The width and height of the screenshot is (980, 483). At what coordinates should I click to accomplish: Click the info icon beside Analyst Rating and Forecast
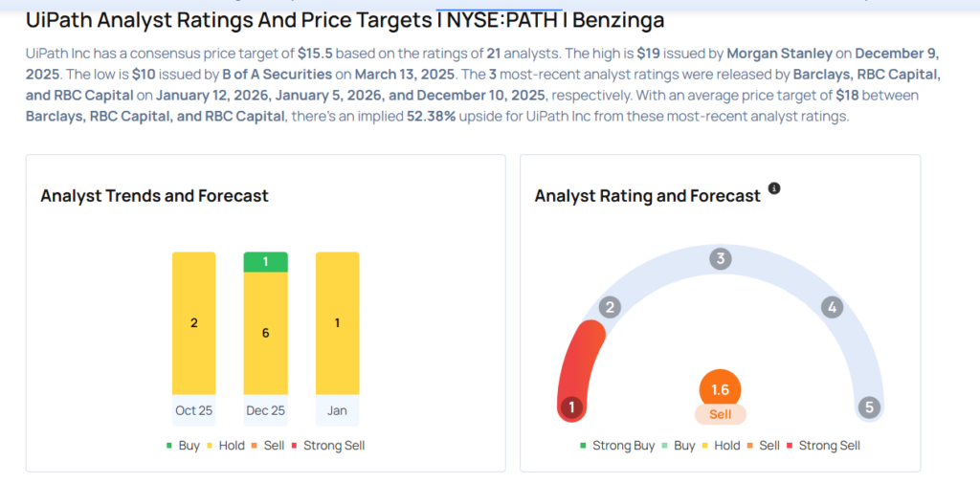coord(774,188)
